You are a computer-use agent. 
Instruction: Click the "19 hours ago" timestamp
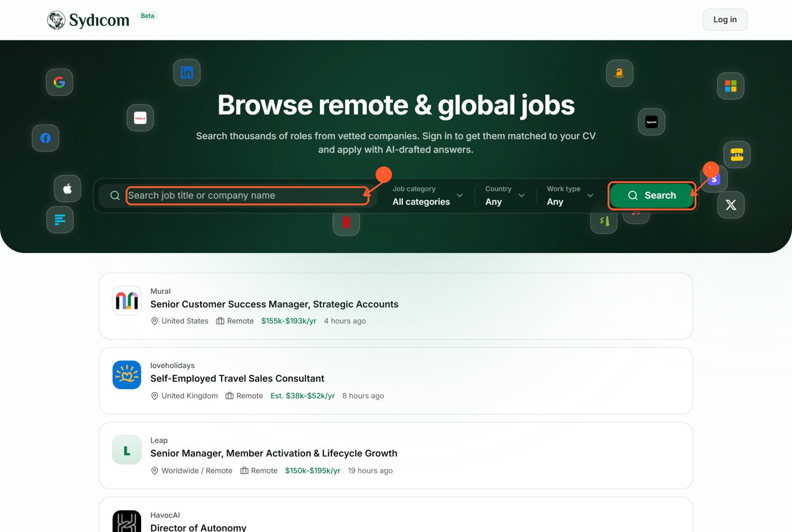370,471
